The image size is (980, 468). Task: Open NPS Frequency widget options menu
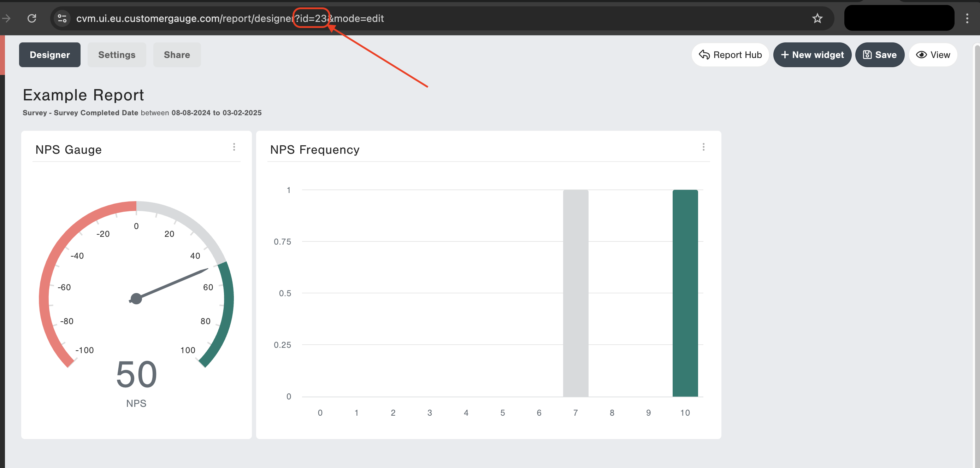[x=703, y=147]
